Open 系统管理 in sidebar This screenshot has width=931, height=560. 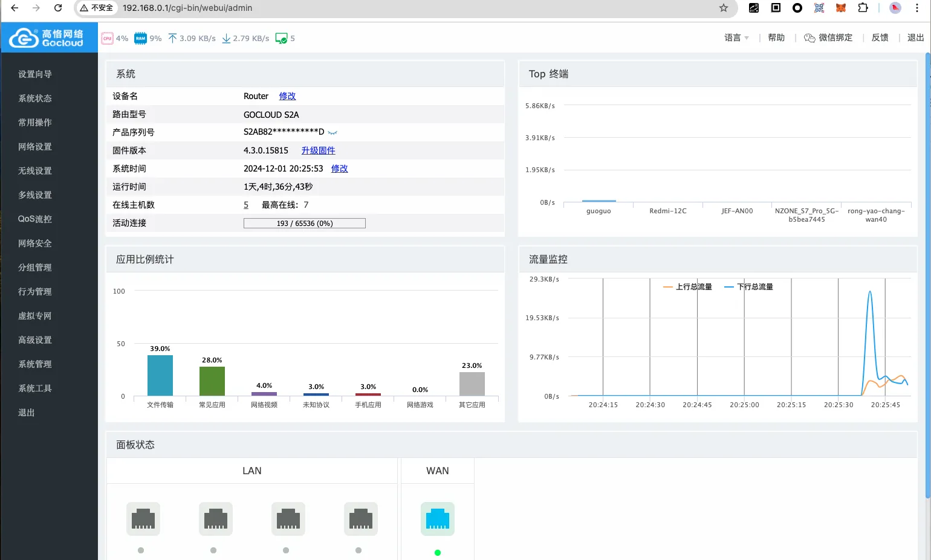pyautogui.click(x=35, y=364)
